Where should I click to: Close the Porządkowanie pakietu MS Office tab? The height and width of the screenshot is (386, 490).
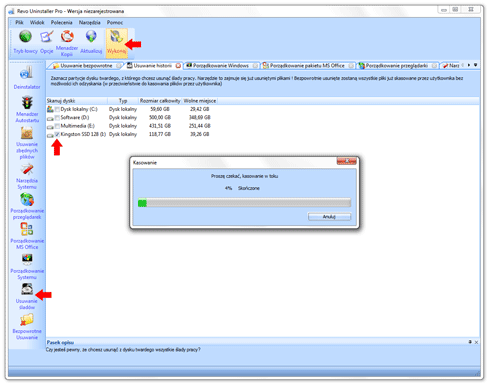(351, 66)
